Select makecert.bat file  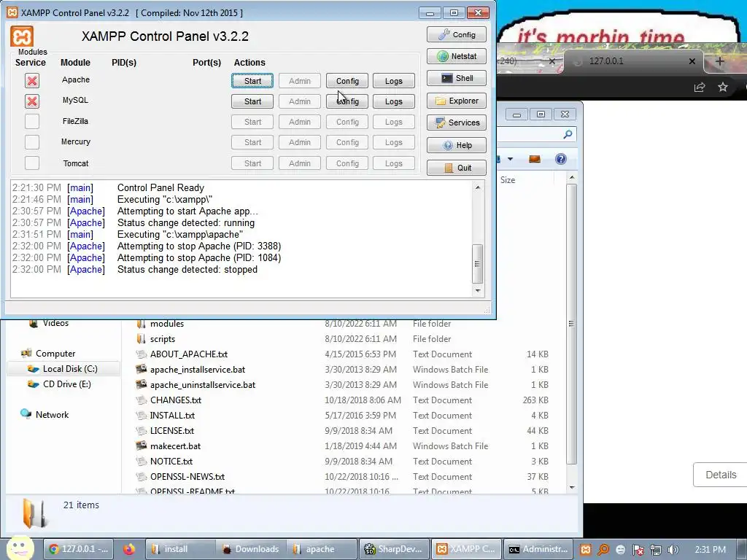pyautogui.click(x=175, y=446)
